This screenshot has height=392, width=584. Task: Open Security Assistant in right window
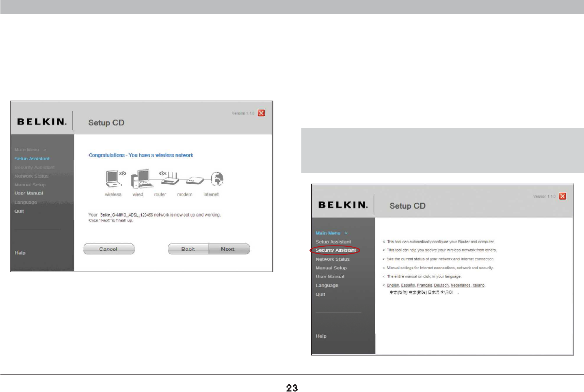pyautogui.click(x=336, y=250)
